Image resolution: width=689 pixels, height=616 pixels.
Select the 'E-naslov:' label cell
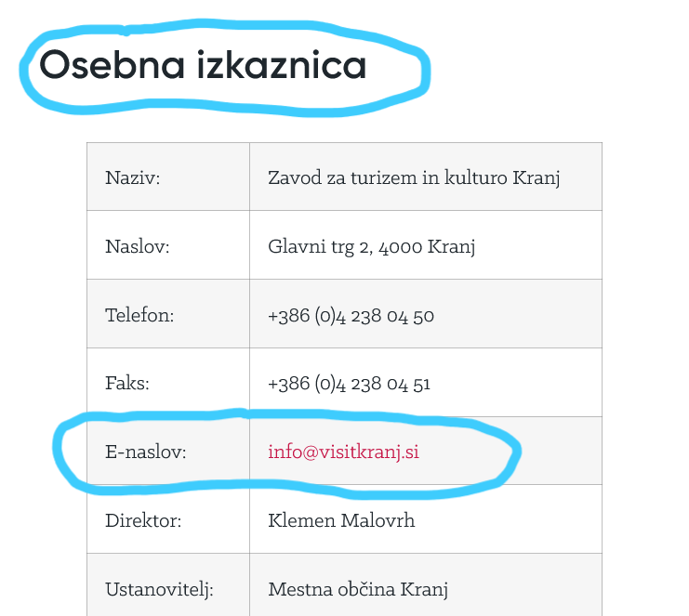(x=146, y=452)
